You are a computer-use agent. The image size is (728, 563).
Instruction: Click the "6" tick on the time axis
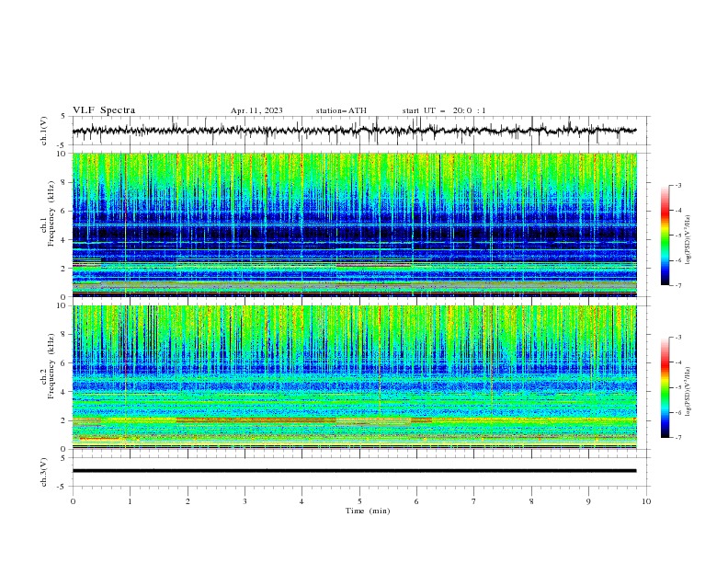point(416,501)
